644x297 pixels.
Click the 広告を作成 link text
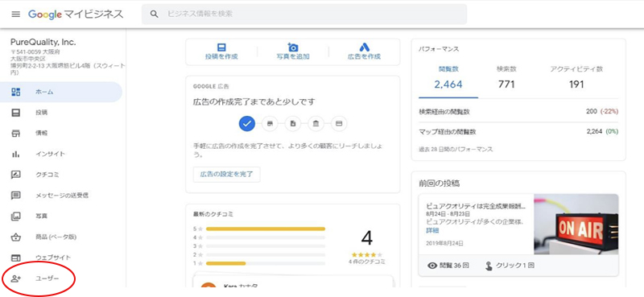pyautogui.click(x=364, y=56)
